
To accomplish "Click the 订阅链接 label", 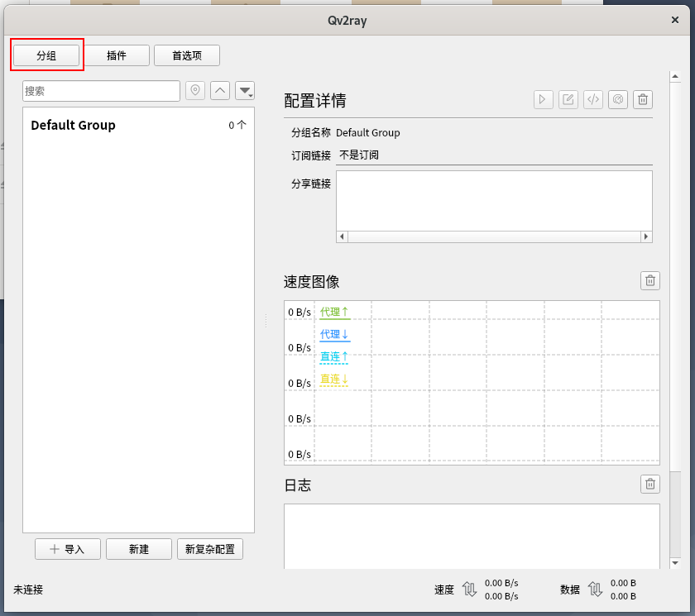I will 311,155.
